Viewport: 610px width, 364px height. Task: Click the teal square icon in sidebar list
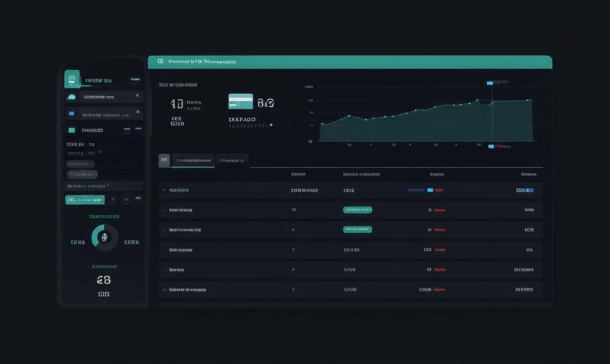pos(72,130)
